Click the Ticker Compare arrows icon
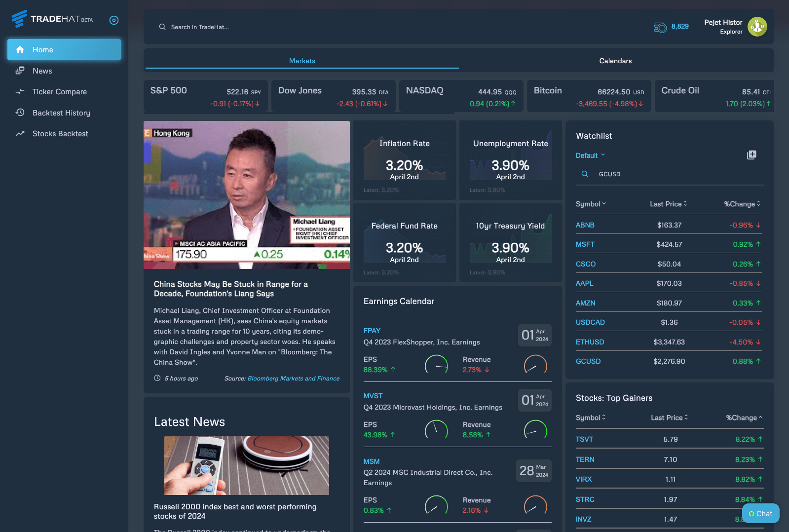This screenshot has width=789, height=532. coord(20,92)
